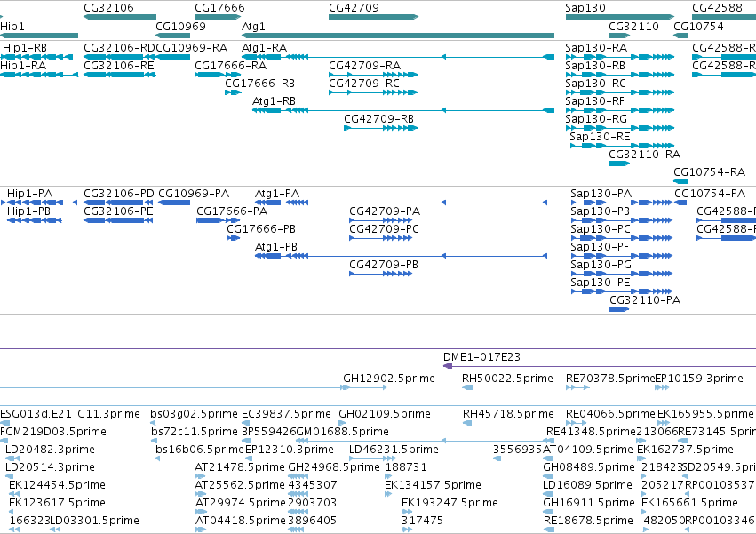Select the Atg1-RB transcript label
The image size is (756, 534).
pyautogui.click(x=275, y=101)
